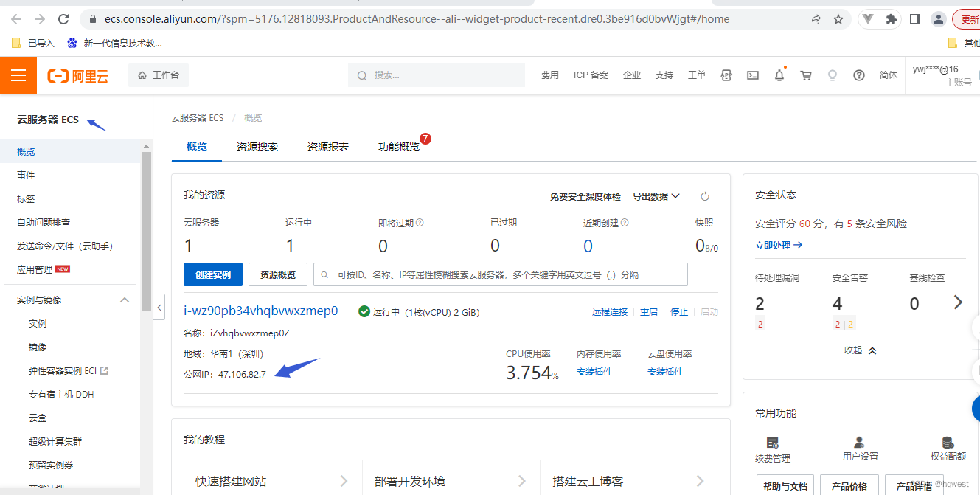This screenshot has height=495, width=980.
Task: Open the 工作台 workbench home button
Action: (159, 75)
